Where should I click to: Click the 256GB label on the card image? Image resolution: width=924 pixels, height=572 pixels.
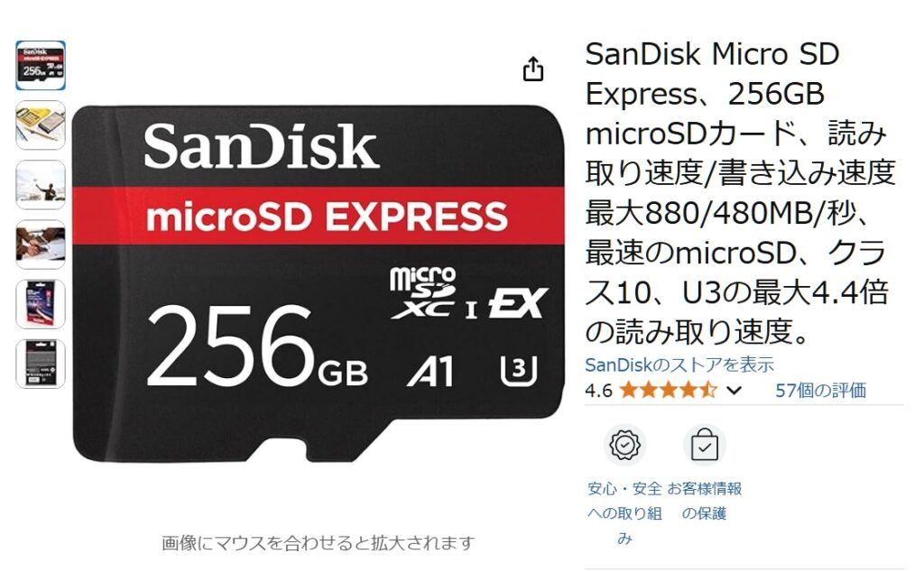[x=257, y=347]
